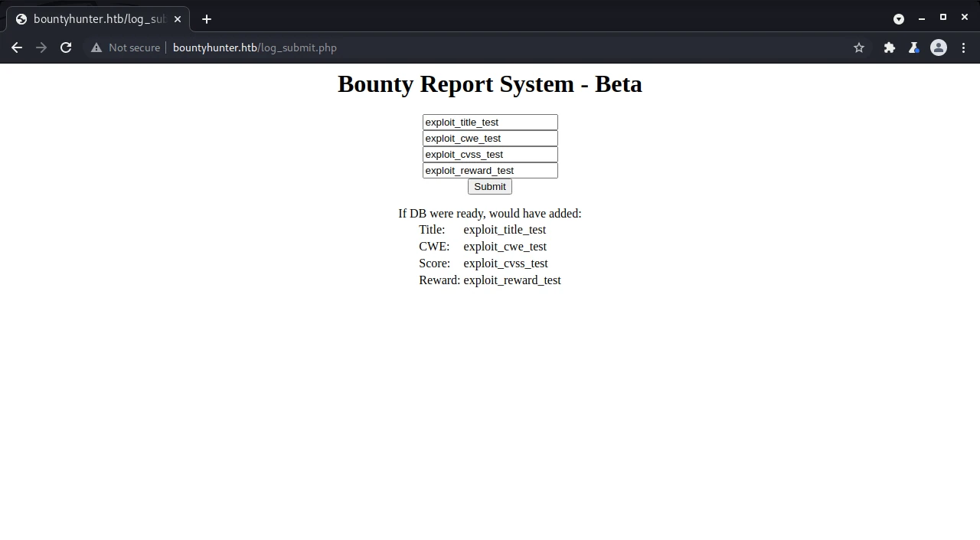The width and height of the screenshot is (980, 540).
Task: Click the output value exploit_cvss_test
Action: point(505,263)
